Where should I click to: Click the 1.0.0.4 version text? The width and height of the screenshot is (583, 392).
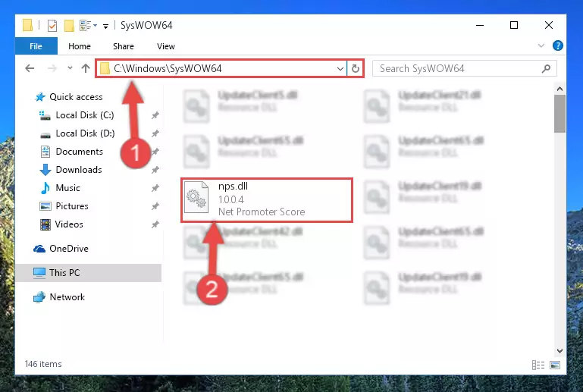click(231, 199)
